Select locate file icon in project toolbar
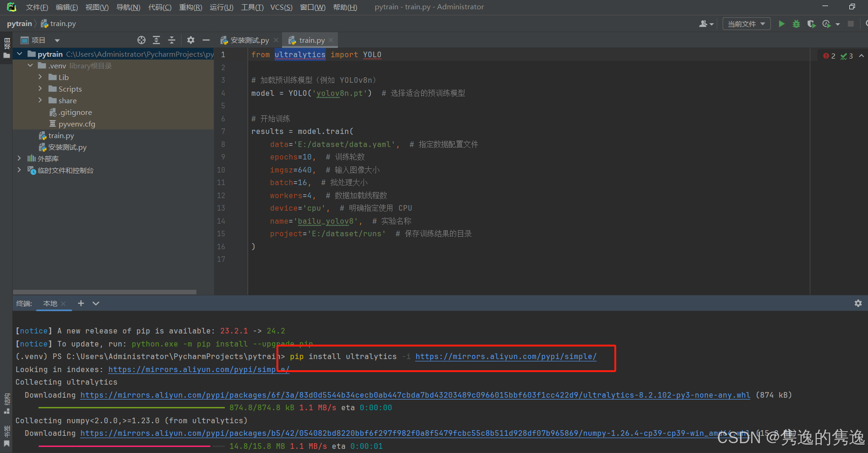The width and height of the screenshot is (868, 453). coord(141,40)
